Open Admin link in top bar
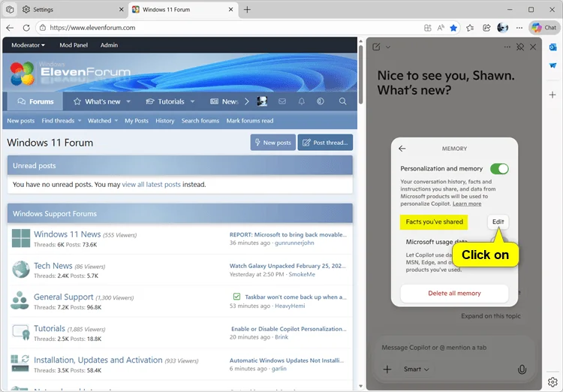Viewport: 563px width, 392px height. (x=109, y=45)
